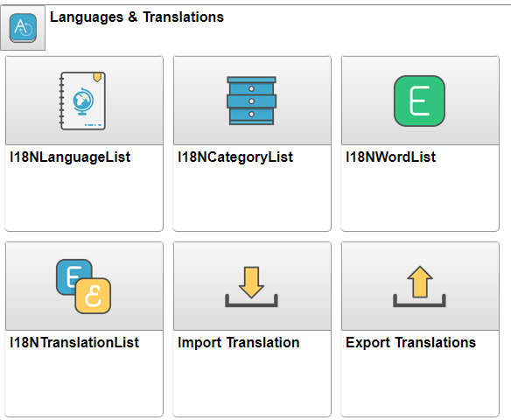Viewport: 511px width, 420px height.
Task: Open the blue and yellow E translation icon
Action: (x=83, y=286)
